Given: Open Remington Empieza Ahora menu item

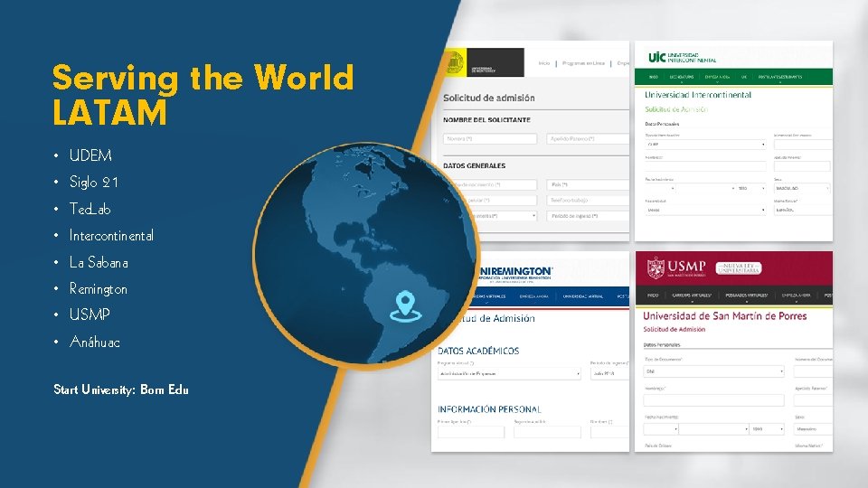Looking at the screenshot, I should (533, 296).
